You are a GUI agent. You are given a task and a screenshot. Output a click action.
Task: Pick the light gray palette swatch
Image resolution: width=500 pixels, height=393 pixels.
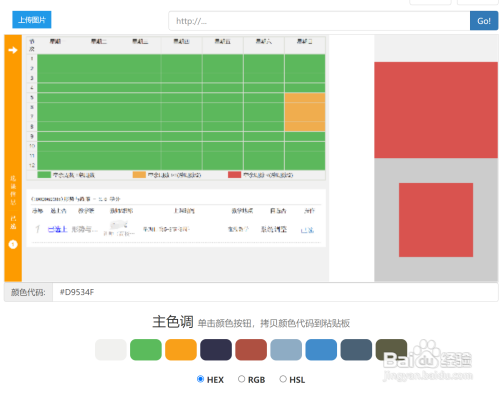tap(111, 350)
